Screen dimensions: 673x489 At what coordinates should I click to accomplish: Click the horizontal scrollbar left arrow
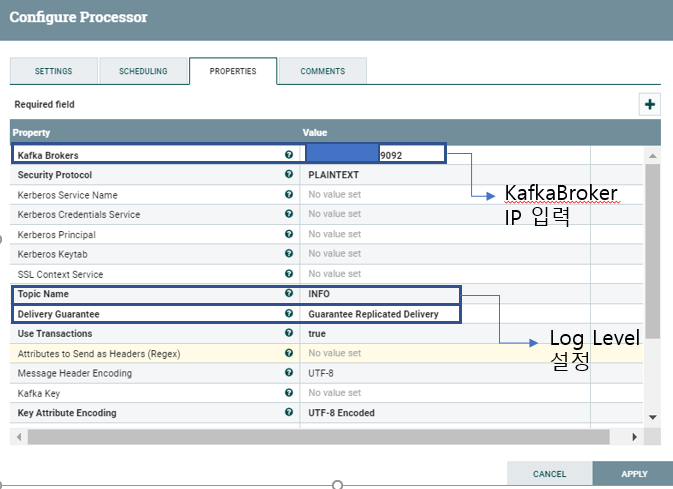click(19, 437)
